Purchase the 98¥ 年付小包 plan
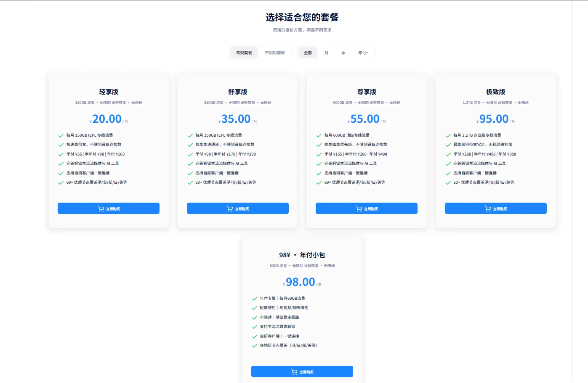Screen dimensions: 588x383 coord(302,372)
